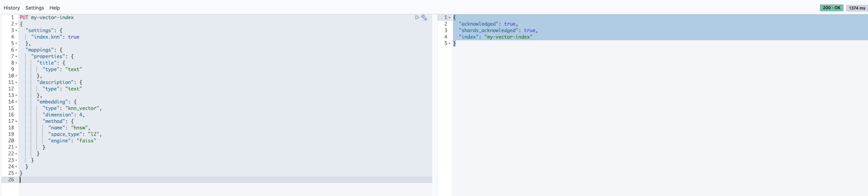The width and height of the screenshot is (868, 196).
Task: Click the 1374 ms response time badge
Action: pyautogui.click(x=857, y=8)
